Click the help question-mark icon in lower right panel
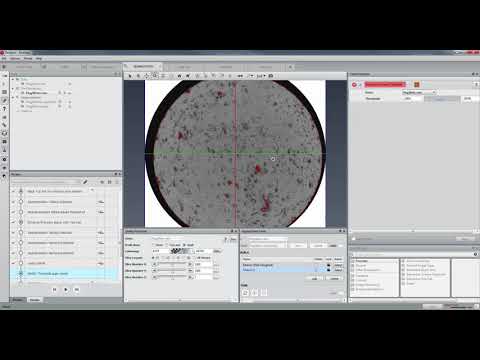 (475, 254)
